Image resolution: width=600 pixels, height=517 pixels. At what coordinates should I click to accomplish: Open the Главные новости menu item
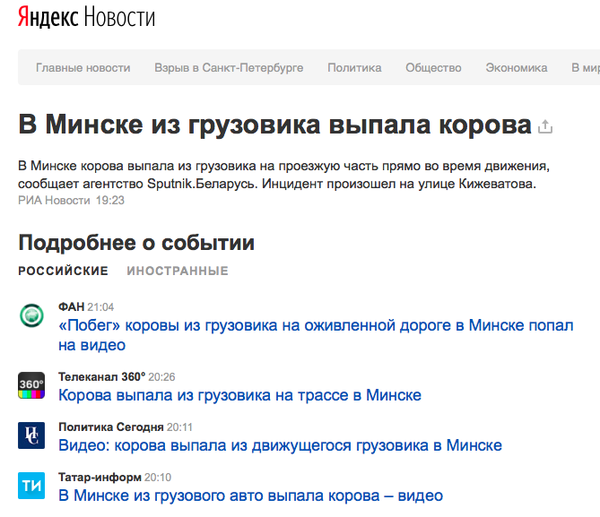pyautogui.click(x=83, y=68)
